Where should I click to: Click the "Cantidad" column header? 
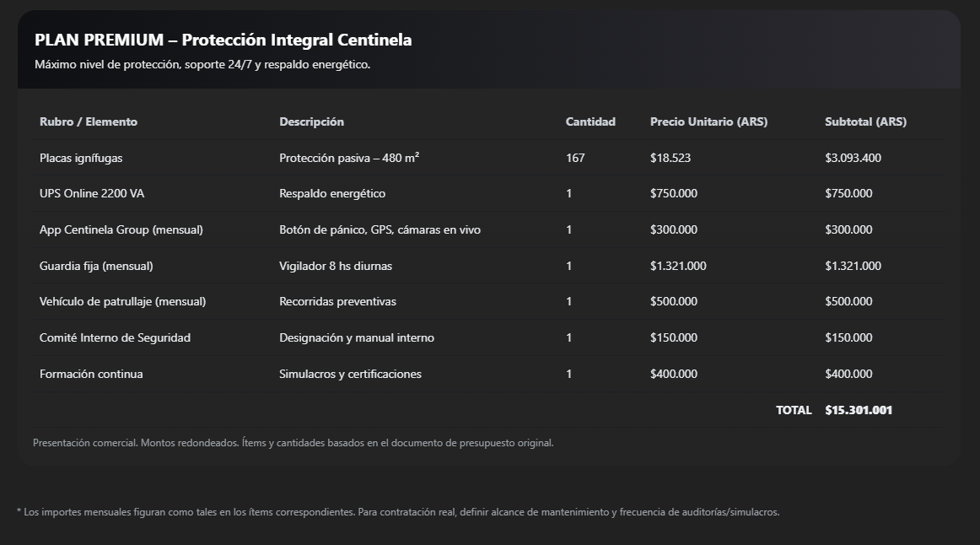(590, 121)
